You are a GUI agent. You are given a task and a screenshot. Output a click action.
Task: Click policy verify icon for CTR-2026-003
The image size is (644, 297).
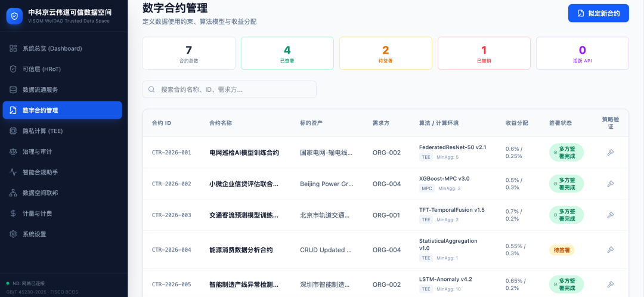pyautogui.click(x=611, y=215)
